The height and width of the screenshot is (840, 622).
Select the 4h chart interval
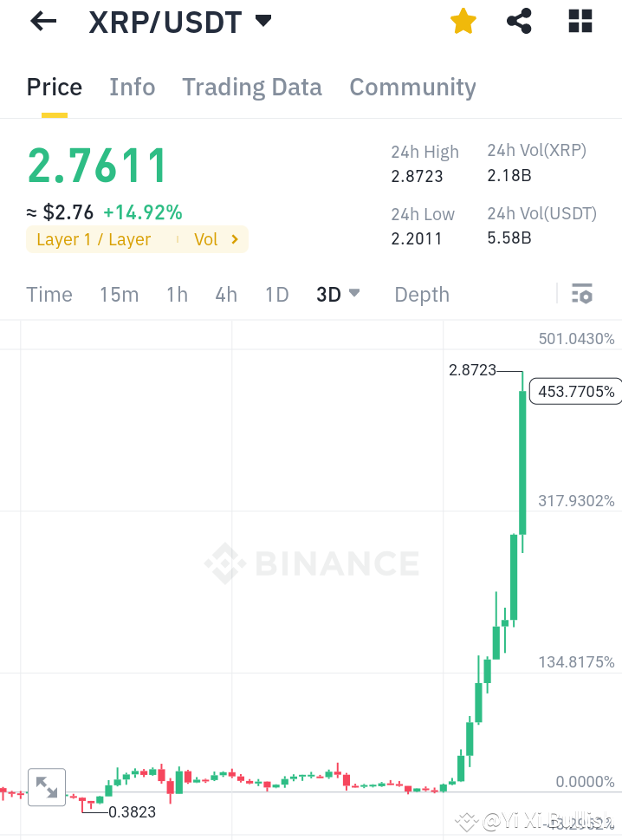point(225,295)
